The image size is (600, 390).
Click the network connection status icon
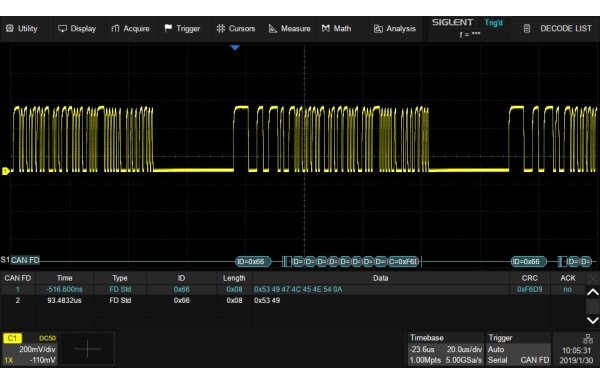[x=587, y=339]
